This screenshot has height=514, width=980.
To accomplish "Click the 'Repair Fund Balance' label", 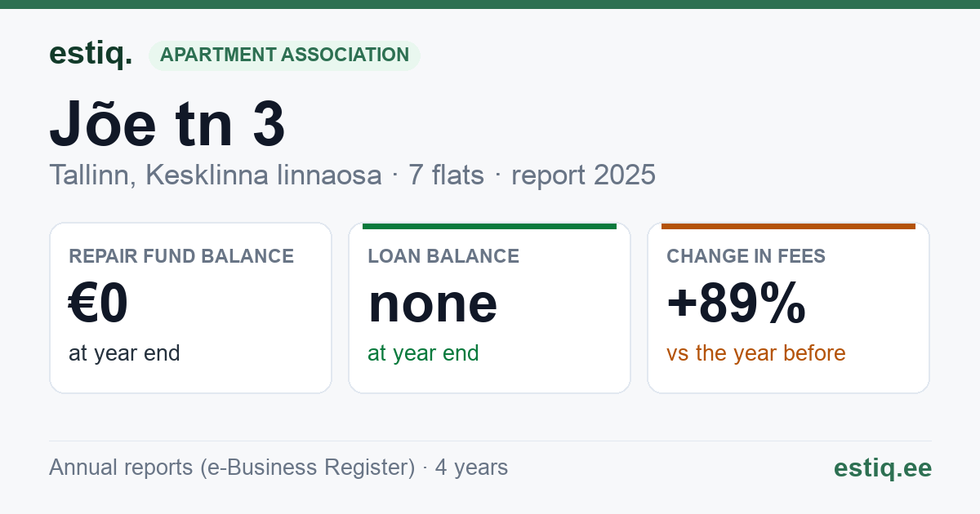I will 181,256.
